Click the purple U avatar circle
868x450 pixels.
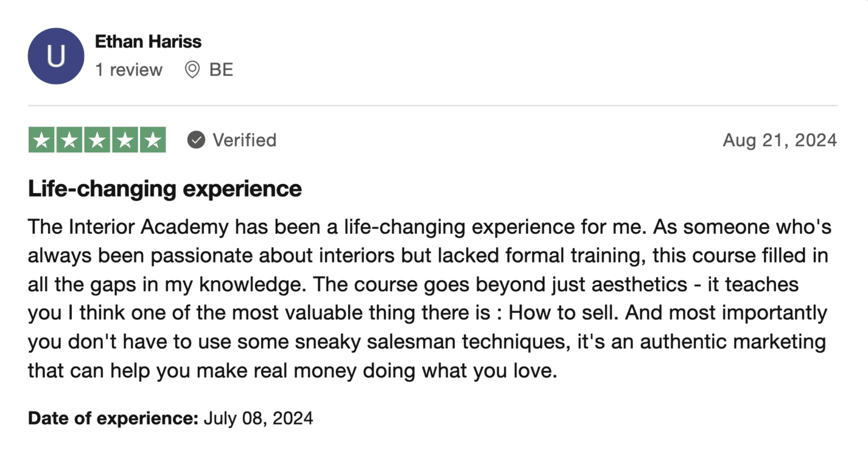point(55,56)
